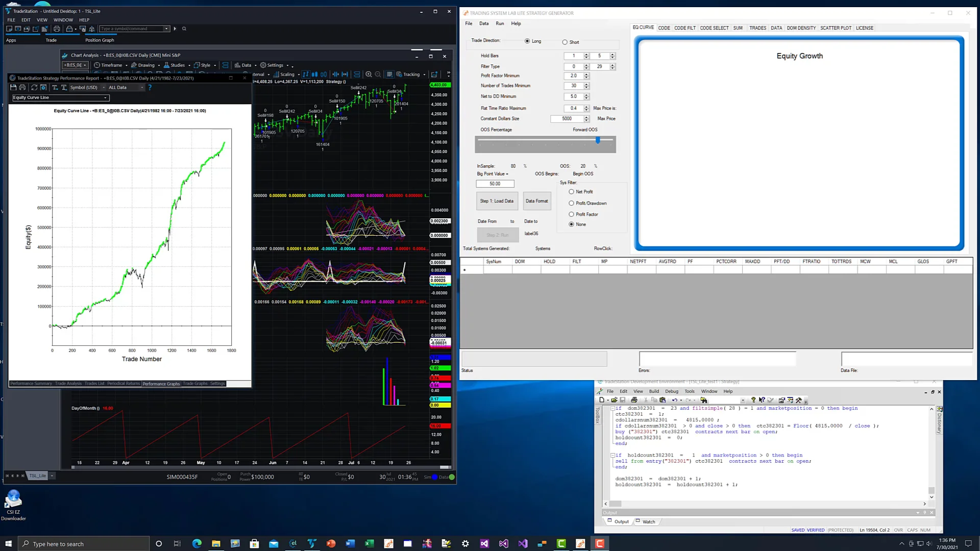The width and height of the screenshot is (980, 551).
Task: Click the print icon in TradeStation main toolbar
Action: [x=57, y=29]
